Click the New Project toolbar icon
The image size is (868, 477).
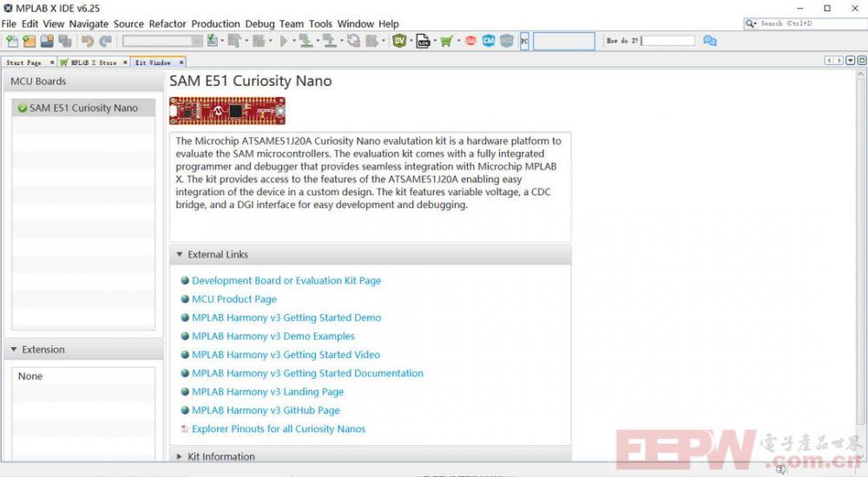click(30, 41)
